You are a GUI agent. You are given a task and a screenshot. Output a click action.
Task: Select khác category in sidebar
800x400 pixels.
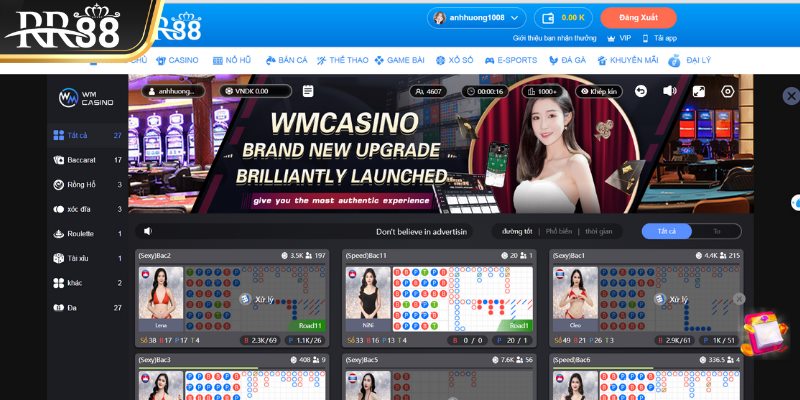point(87,283)
